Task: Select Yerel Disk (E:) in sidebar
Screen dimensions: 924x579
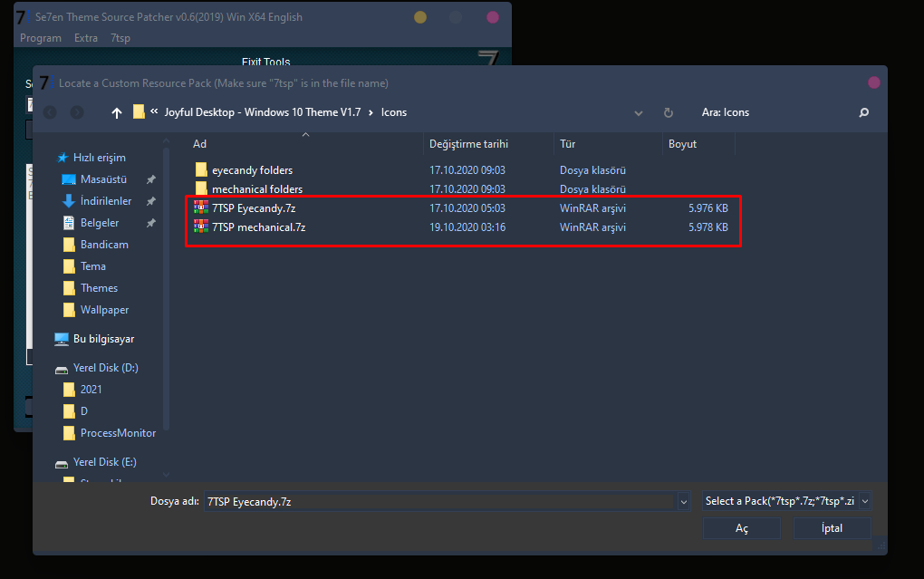Action: coord(104,462)
